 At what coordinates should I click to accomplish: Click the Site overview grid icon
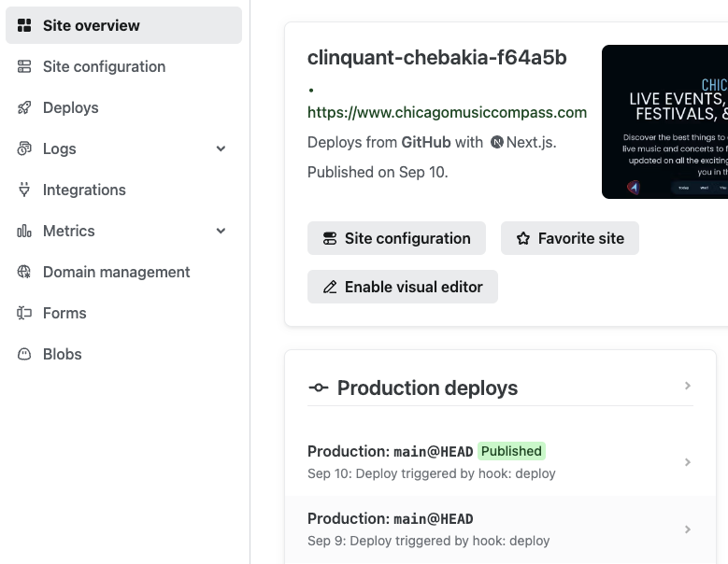24,25
